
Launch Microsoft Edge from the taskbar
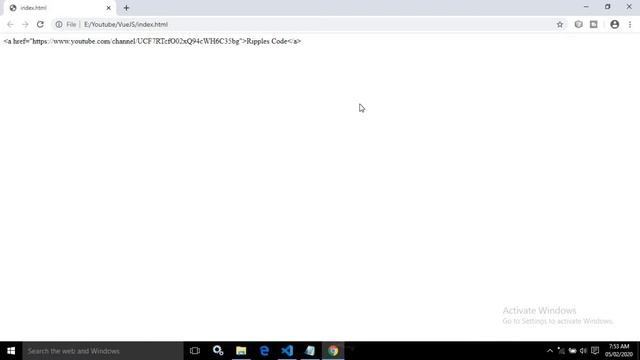click(264, 351)
